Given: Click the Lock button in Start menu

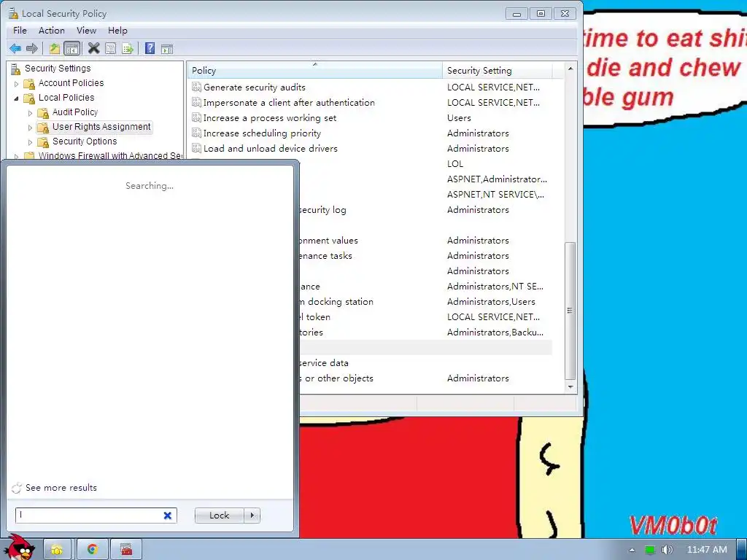Looking at the screenshot, I should tap(219, 516).
